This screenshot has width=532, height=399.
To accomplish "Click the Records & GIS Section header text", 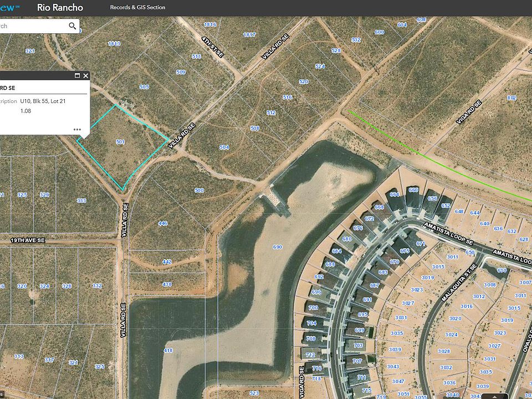I will [137, 8].
